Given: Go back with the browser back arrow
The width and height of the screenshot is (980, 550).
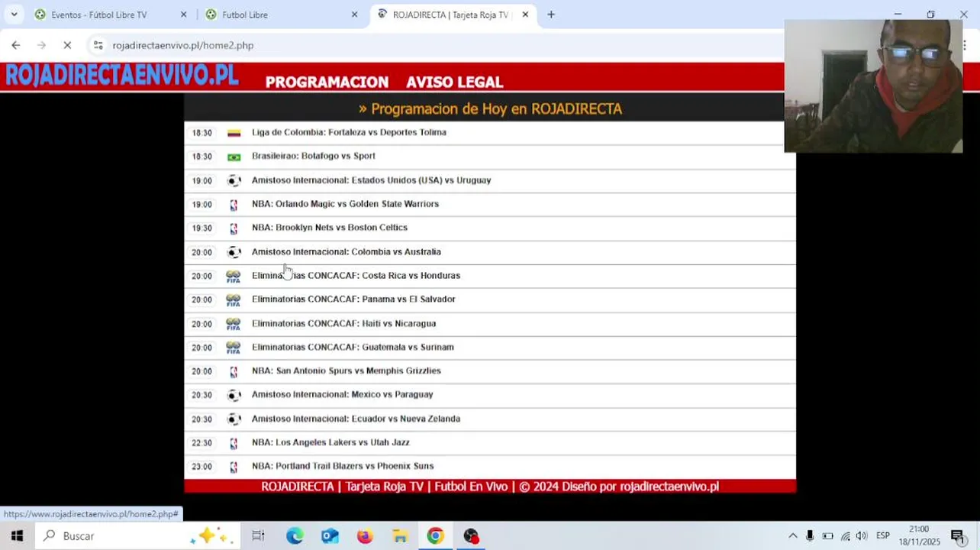Looking at the screenshot, I should pos(16,45).
